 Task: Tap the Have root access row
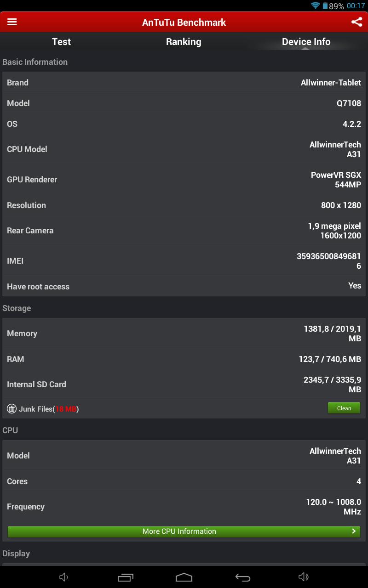[x=184, y=286]
